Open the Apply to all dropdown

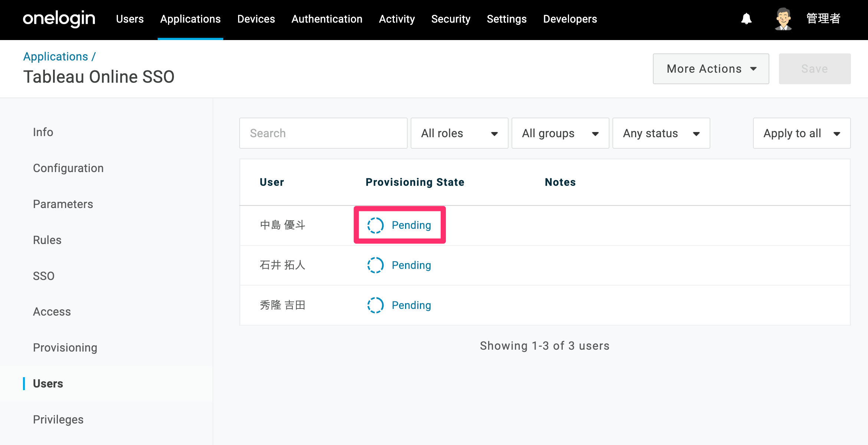pyautogui.click(x=802, y=133)
